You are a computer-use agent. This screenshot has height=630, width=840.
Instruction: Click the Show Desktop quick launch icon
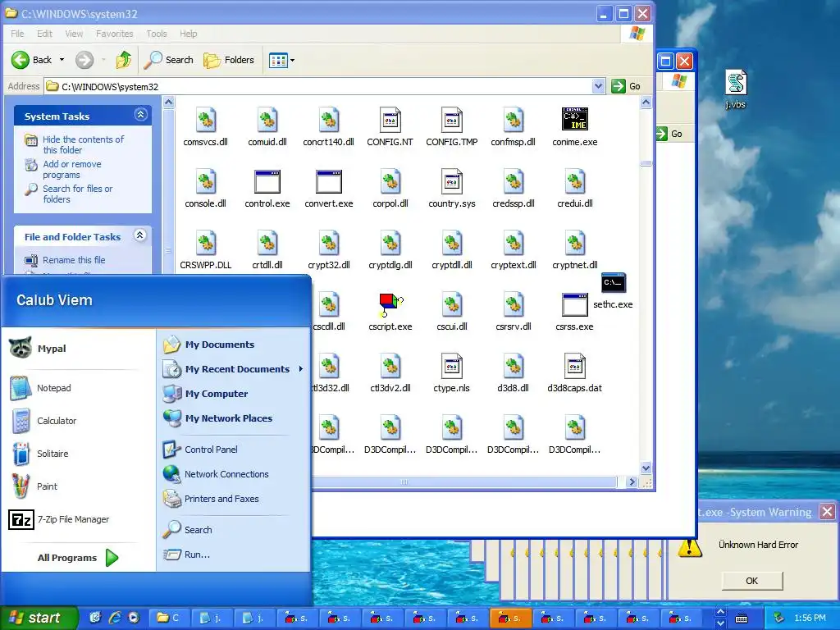pos(95,618)
